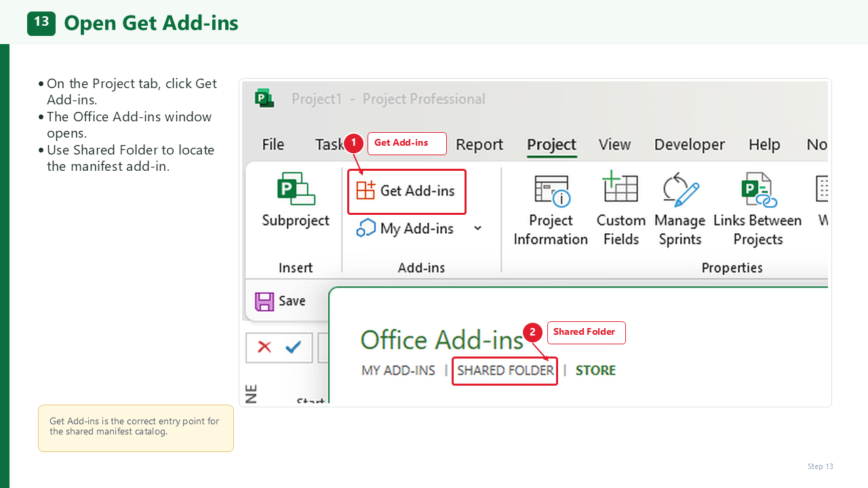This screenshot has height=488, width=868.
Task: Select MY ADD-INS in Office Add-ins
Action: tap(399, 371)
